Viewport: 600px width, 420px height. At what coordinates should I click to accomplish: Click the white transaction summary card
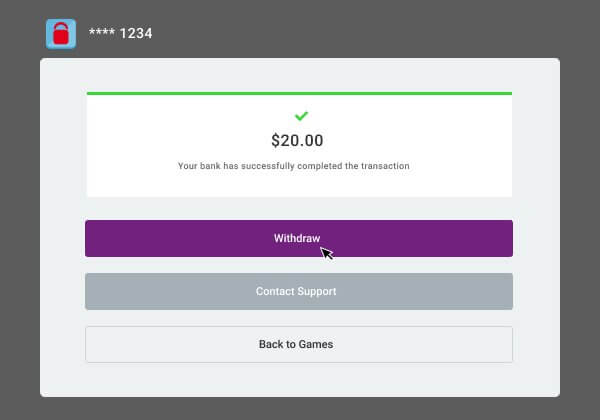point(299,145)
